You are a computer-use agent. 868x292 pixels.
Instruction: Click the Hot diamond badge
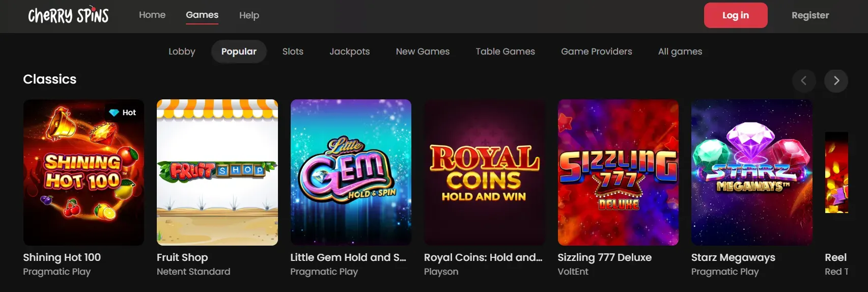pyautogui.click(x=123, y=113)
